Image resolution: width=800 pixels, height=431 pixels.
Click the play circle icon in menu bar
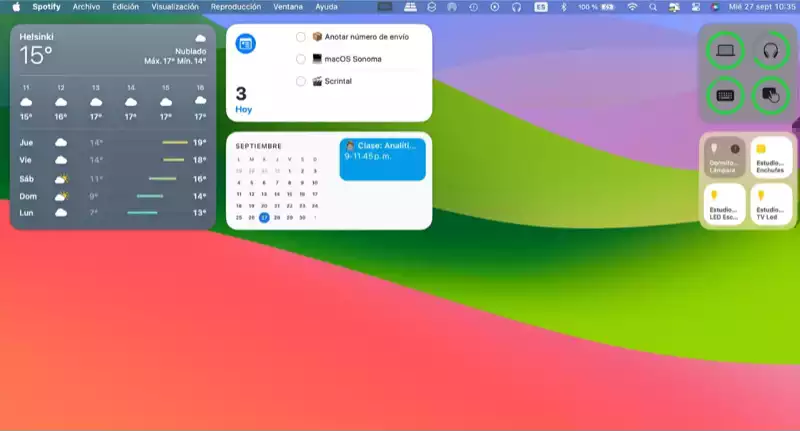pos(494,7)
